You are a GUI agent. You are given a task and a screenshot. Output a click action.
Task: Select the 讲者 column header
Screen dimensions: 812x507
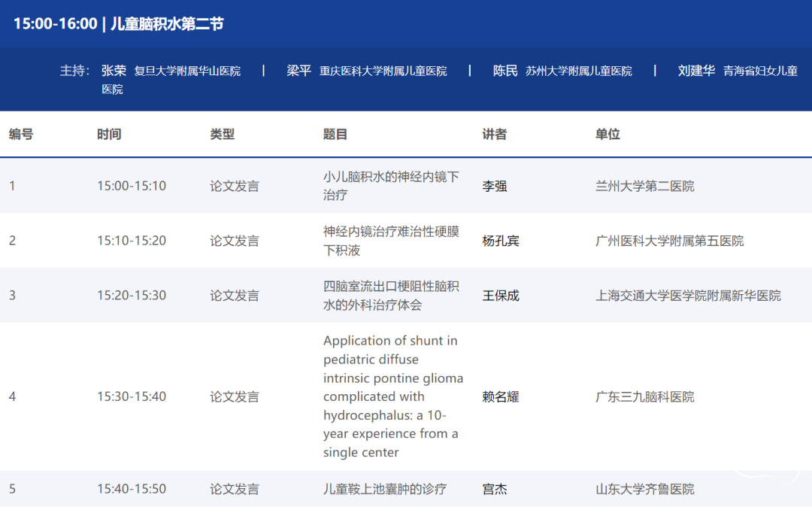(x=494, y=135)
